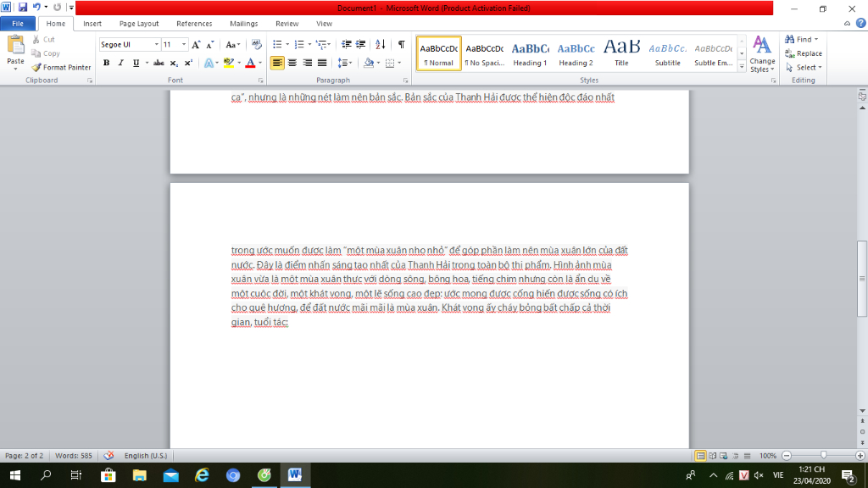Open Microsoft Store from the taskbar
This screenshot has height=488, width=868.
108,475
